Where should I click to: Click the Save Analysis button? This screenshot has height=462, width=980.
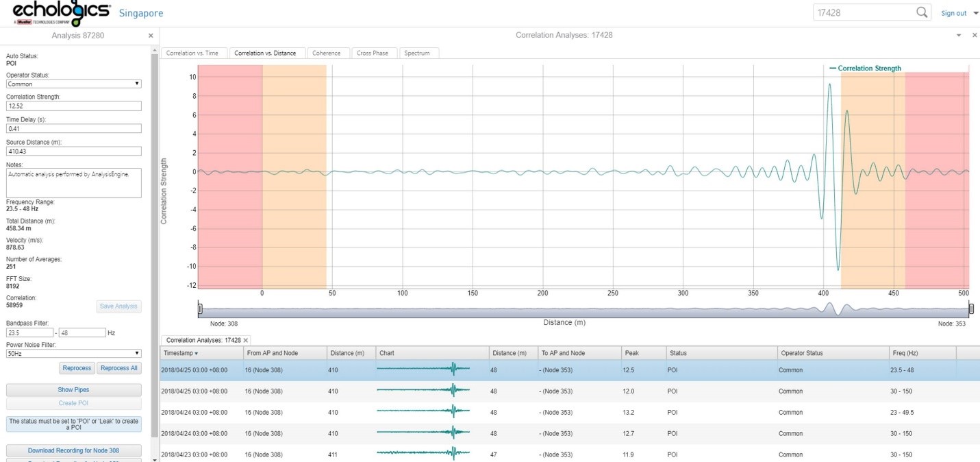click(118, 306)
